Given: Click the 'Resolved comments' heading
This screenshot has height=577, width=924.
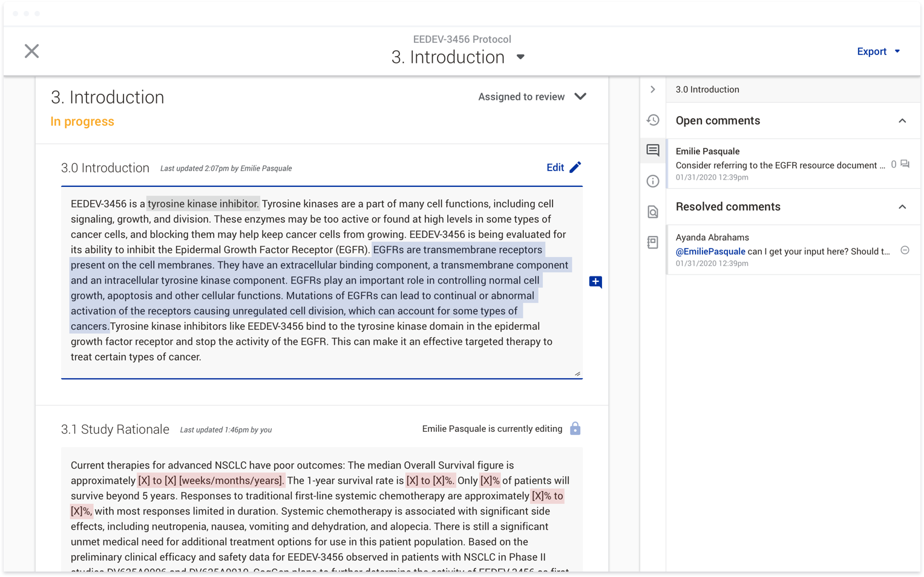Looking at the screenshot, I should [728, 207].
